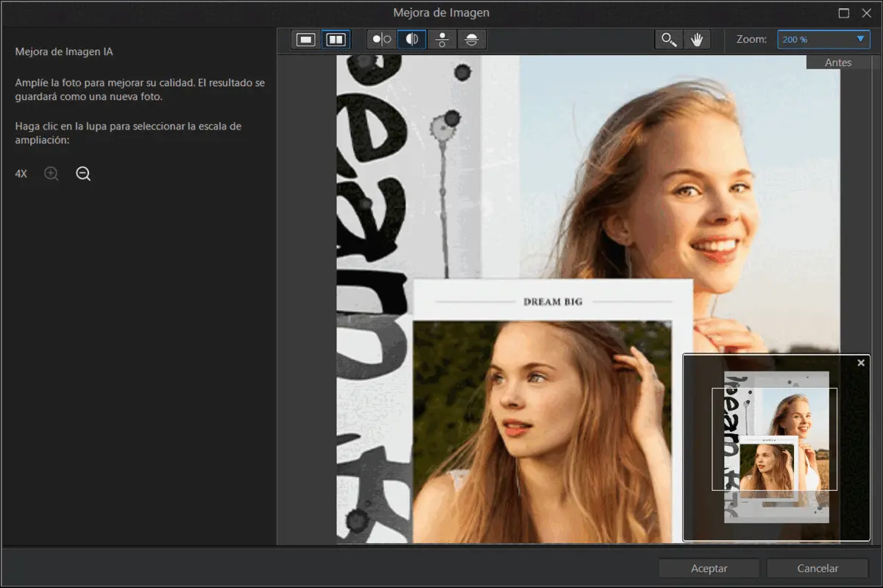The image size is (883, 588).
Task: Select the Hand tool for panning
Action: 696,39
